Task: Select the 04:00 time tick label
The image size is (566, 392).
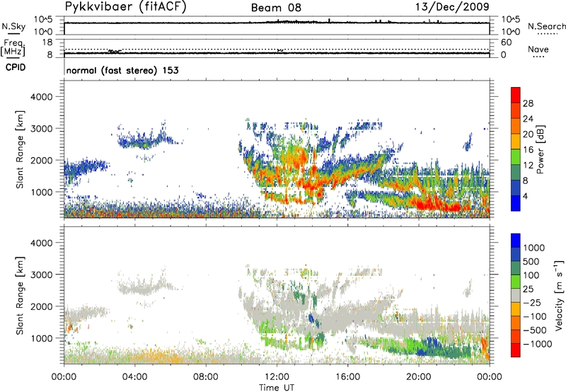Action: tap(134, 377)
